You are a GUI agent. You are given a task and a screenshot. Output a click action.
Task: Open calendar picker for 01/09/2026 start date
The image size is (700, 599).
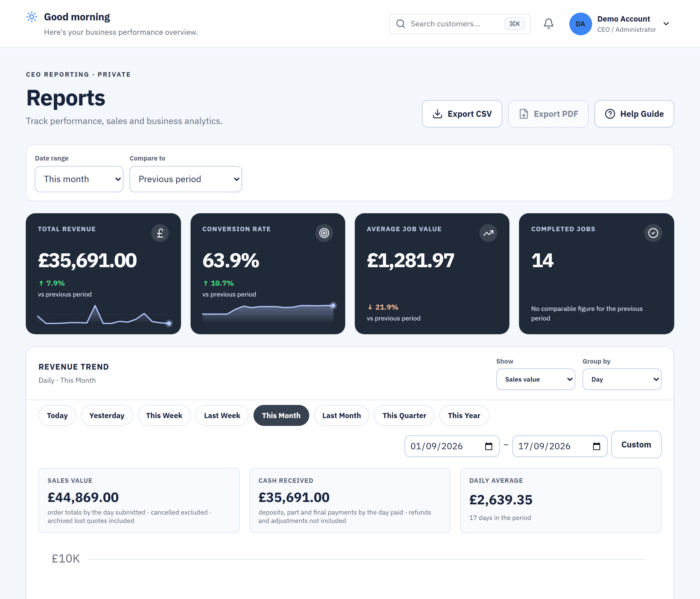(x=488, y=446)
